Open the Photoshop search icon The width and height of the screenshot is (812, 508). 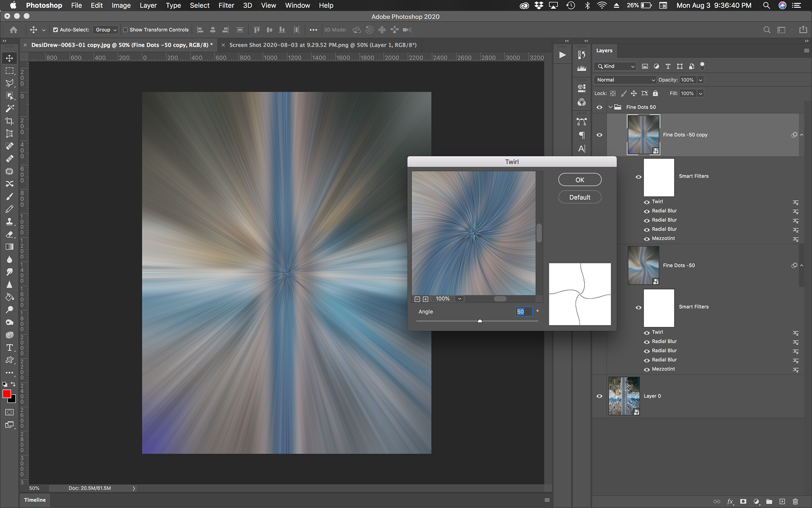(767, 30)
